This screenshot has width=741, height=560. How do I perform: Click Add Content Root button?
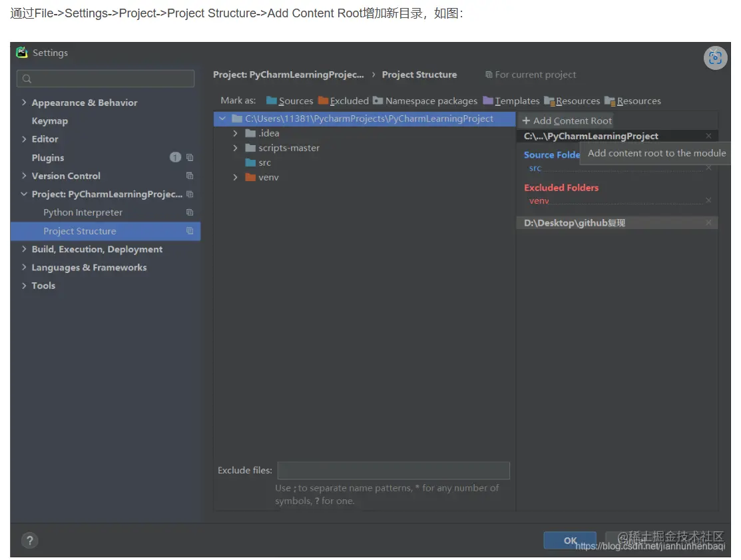[x=567, y=121]
